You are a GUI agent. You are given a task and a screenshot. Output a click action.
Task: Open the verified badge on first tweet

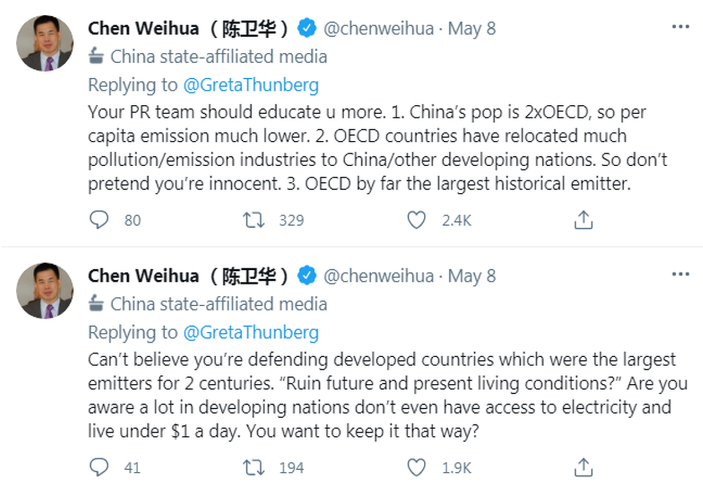pos(308,28)
